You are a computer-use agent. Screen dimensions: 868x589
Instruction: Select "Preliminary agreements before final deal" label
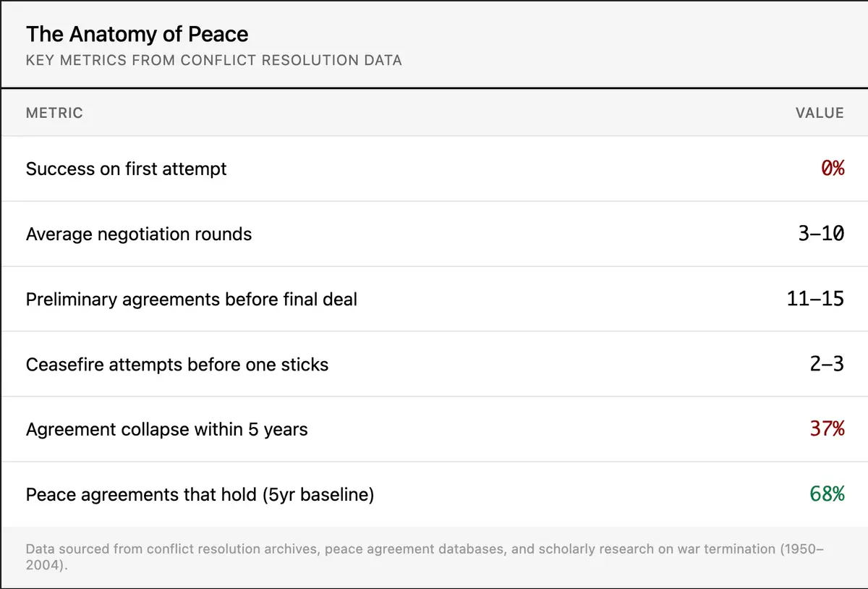tap(191, 299)
